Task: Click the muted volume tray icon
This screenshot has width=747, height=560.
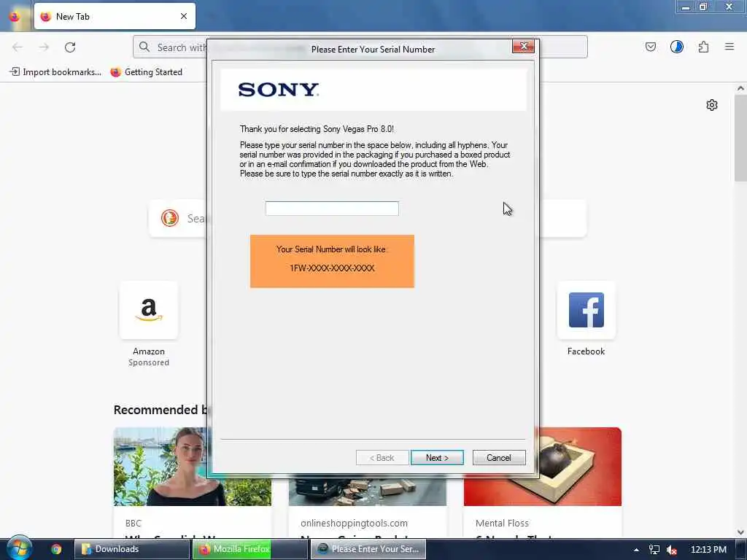Action: point(672,550)
